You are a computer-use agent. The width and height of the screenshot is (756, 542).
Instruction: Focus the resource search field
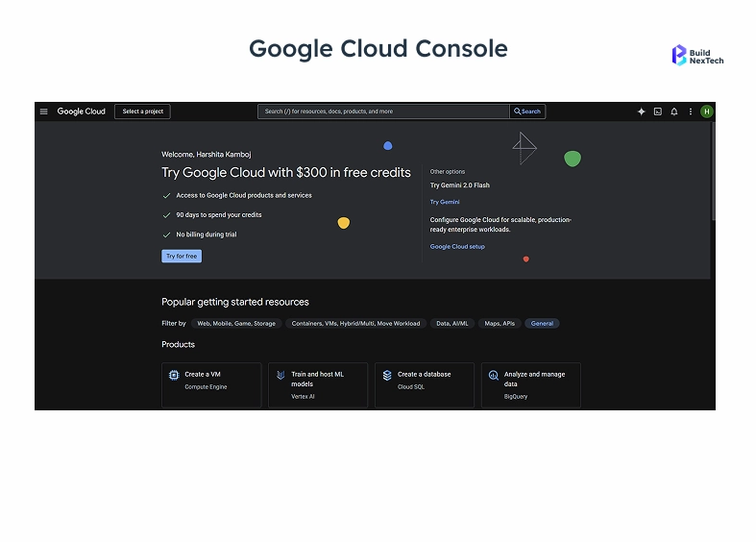[383, 111]
